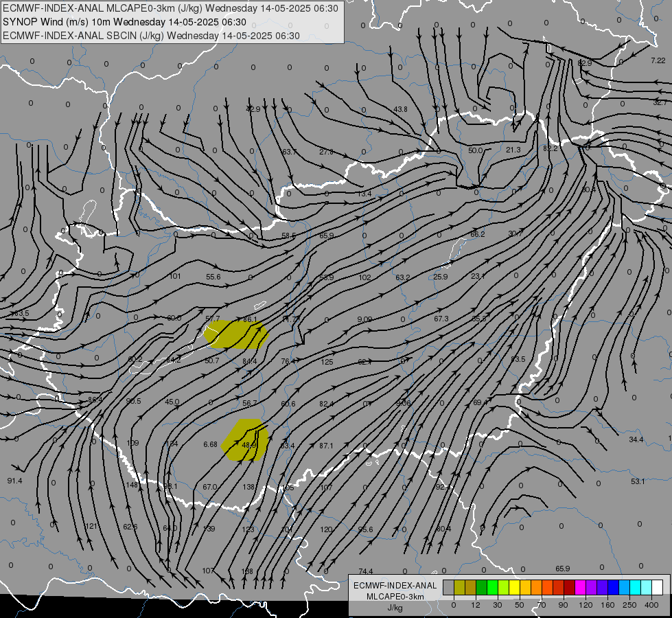
Task: Click the map value 86.1
Action: pos(250,319)
